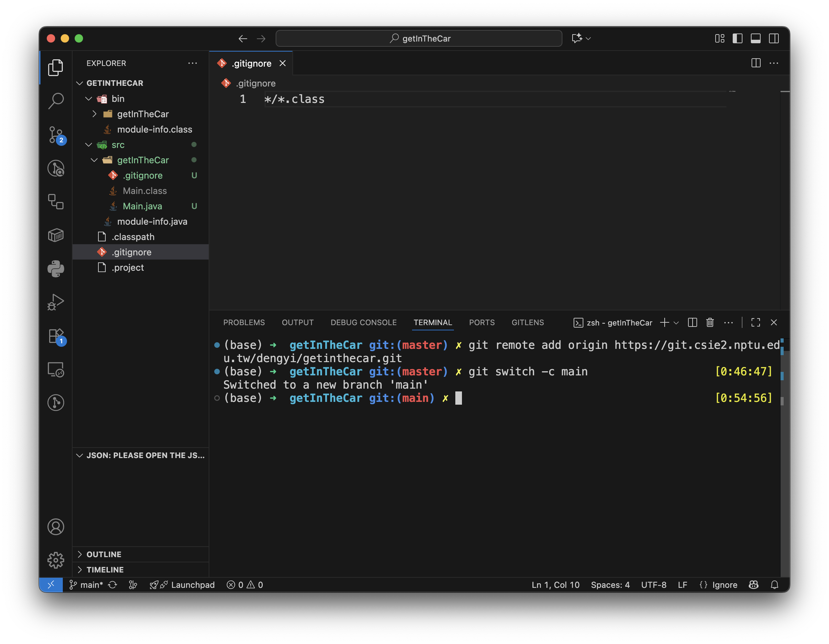Open the new terminal launch profile dropdown
The width and height of the screenshot is (829, 644).
676,323
